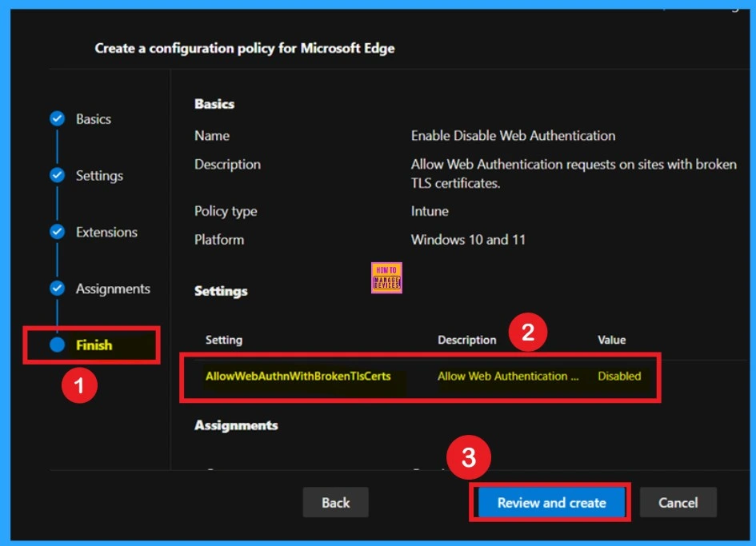Viewport: 756px width, 546px height.
Task: Open the Assignments wizard step
Action: point(113,289)
